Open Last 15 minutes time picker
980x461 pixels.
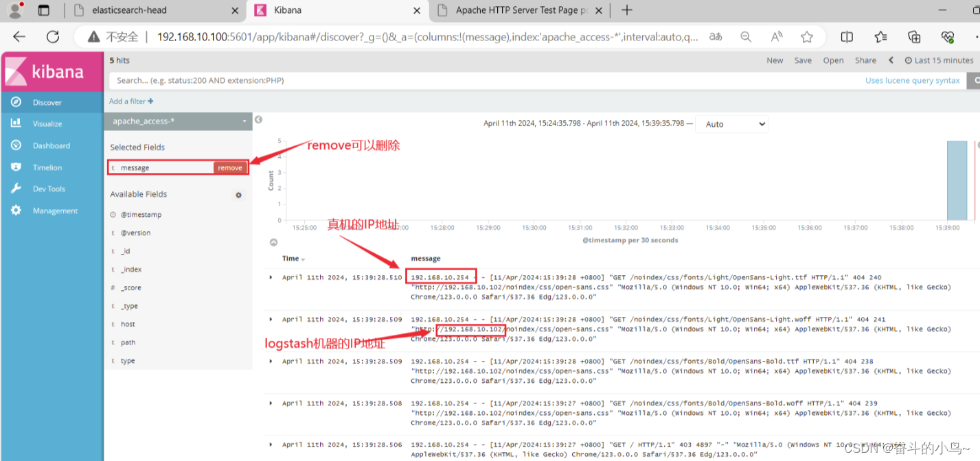[939, 60]
